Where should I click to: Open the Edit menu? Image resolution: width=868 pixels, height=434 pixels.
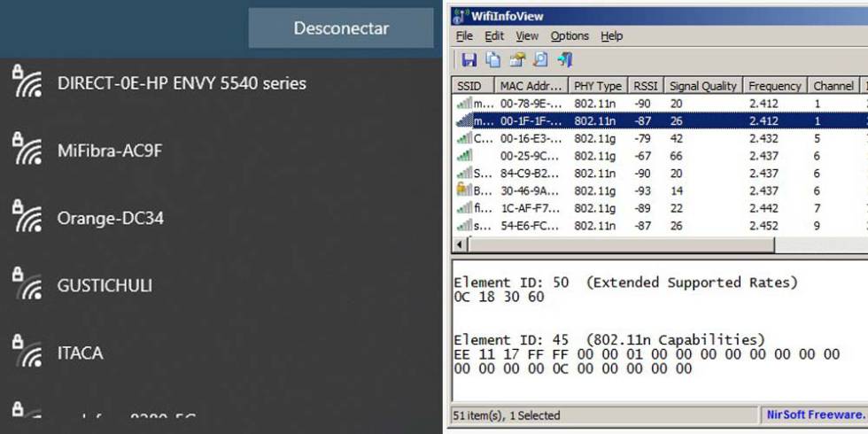tap(494, 36)
